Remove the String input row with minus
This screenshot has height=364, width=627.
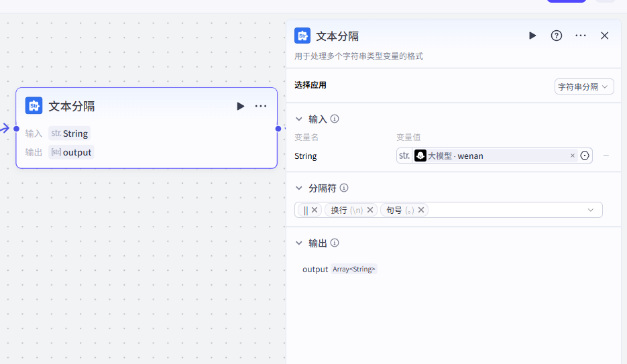tap(606, 156)
